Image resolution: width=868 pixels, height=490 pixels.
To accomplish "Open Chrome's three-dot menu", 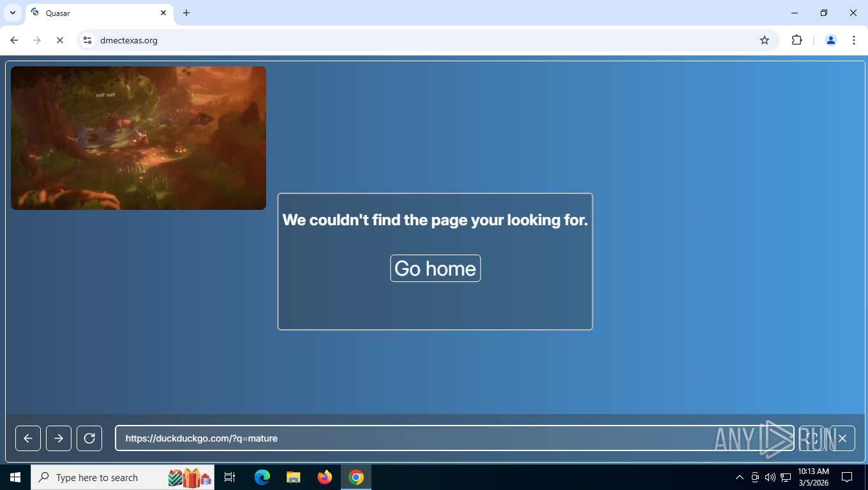I will [854, 40].
